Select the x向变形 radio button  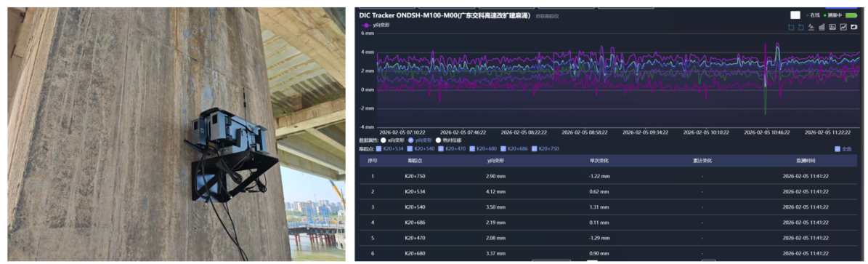tap(384, 140)
